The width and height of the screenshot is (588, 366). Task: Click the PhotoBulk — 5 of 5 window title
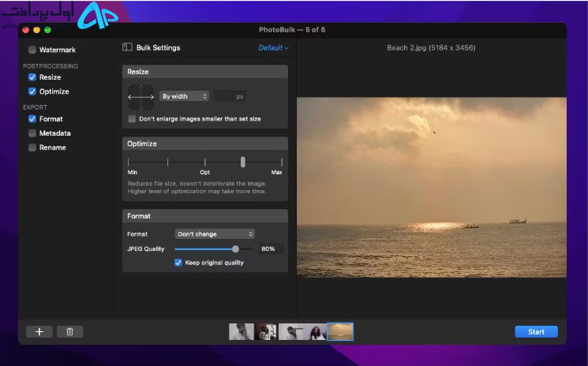pos(292,30)
